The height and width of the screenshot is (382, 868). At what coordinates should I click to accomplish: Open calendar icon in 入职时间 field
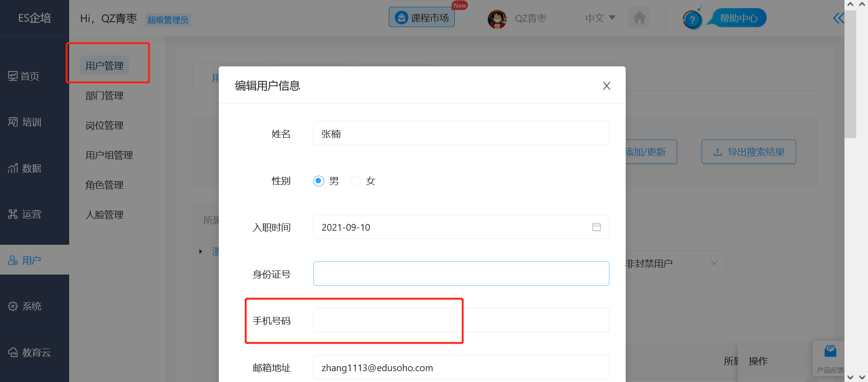[596, 227]
